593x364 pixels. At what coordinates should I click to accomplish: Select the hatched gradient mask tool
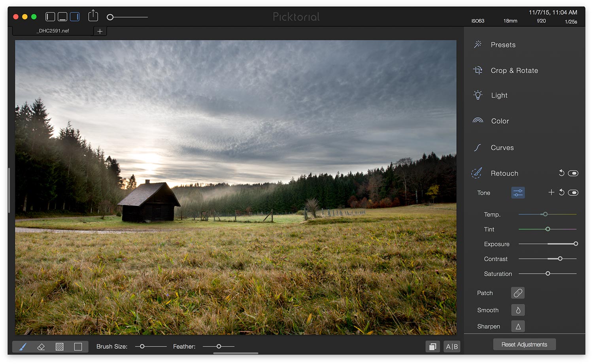[x=59, y=347]
